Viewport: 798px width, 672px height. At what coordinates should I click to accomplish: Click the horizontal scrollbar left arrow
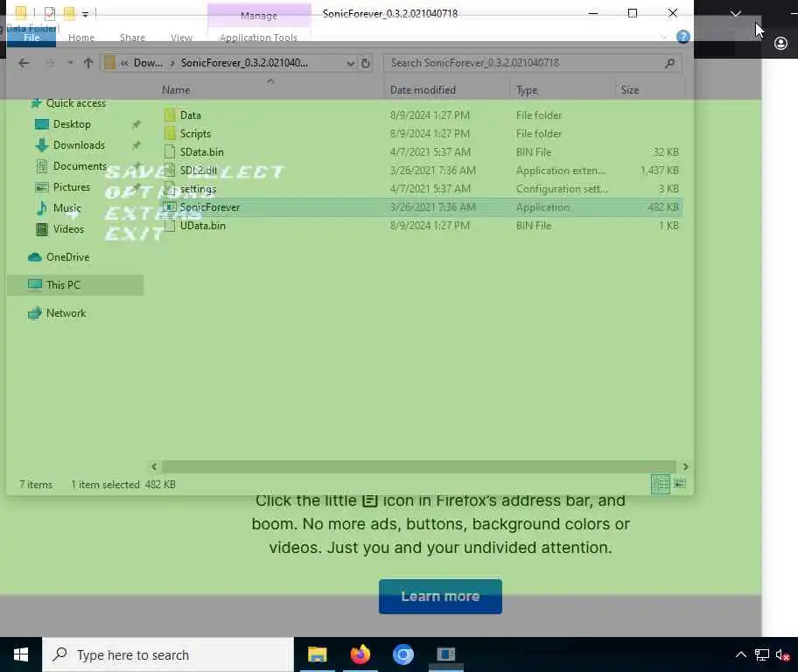154,466
